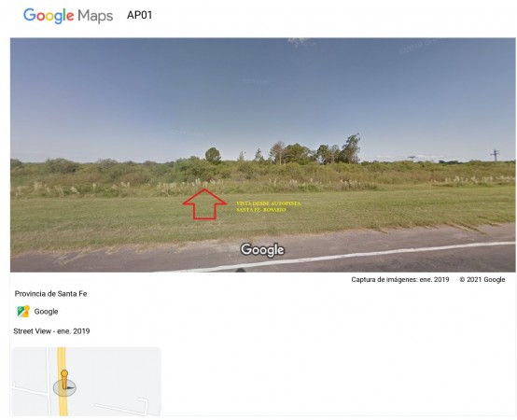Click the tall tree cluster in the panorama
This screenshot has width=517, height=420.
coord(314,150)
